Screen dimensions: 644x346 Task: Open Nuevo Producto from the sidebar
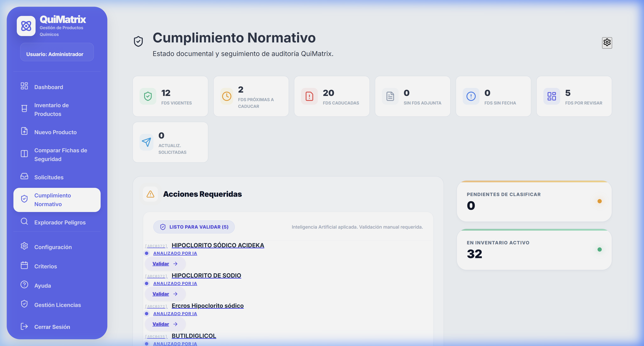coord(55,132)
